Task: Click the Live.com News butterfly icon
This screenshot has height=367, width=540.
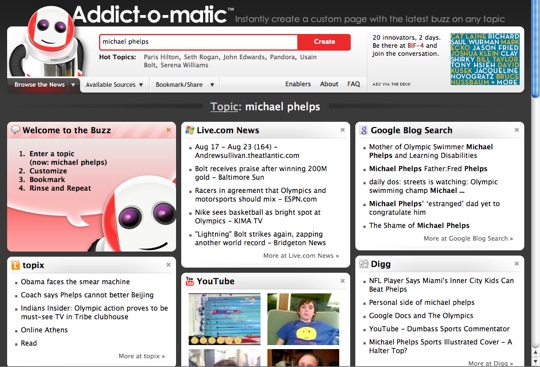Action: tap(189, 130)
